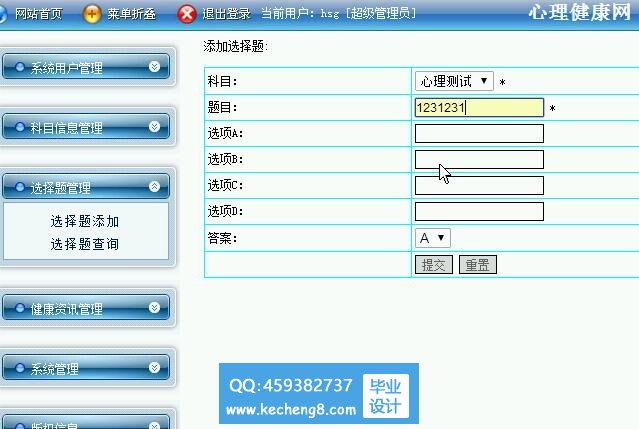Viewport: 639px width, 429px height.
Task: Click the blue bullet icon beside 系统管理
Action: click(20, 368)
